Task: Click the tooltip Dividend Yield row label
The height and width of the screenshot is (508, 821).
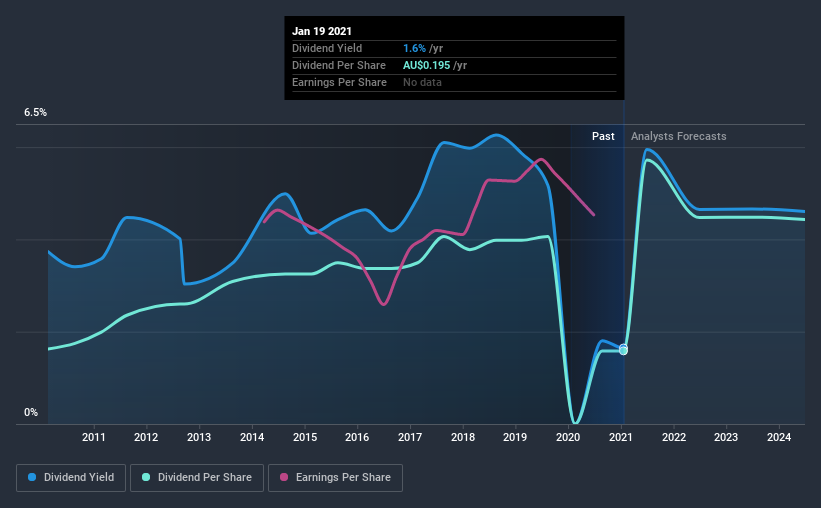Action: 327,48
